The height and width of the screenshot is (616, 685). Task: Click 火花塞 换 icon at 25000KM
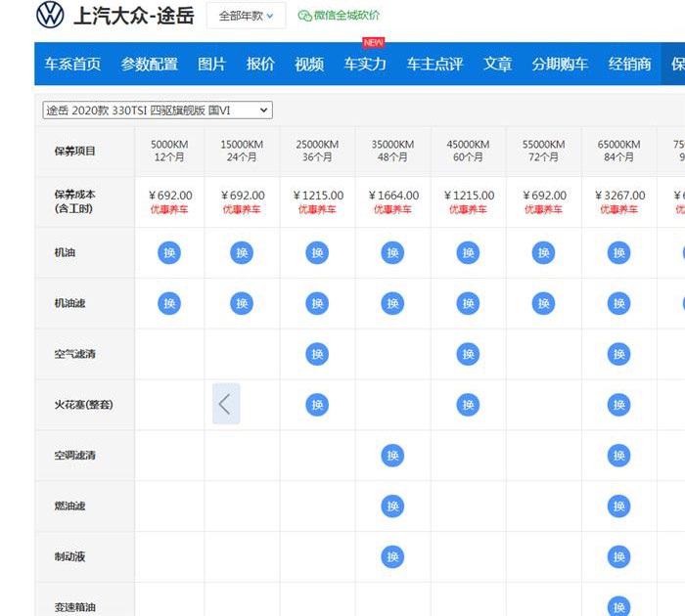coord(317,405)
